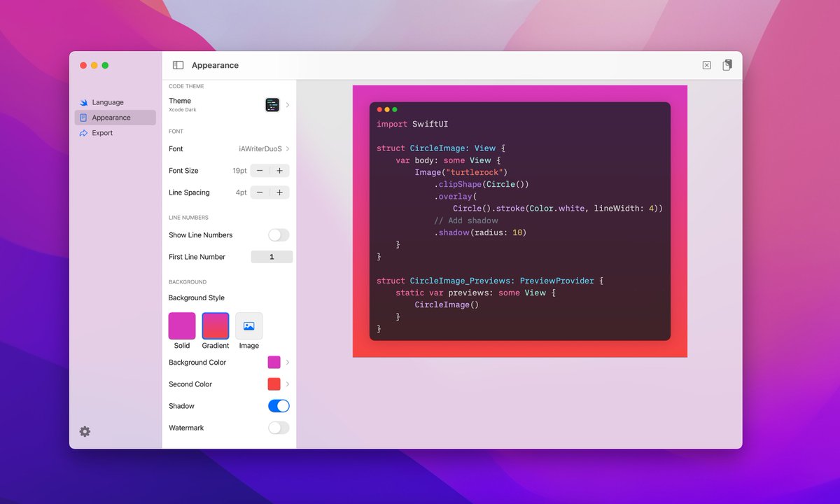Select Appearance in the sidebar
The height and width of the screenshot is (504, 840).
click(x=115, y=118)
